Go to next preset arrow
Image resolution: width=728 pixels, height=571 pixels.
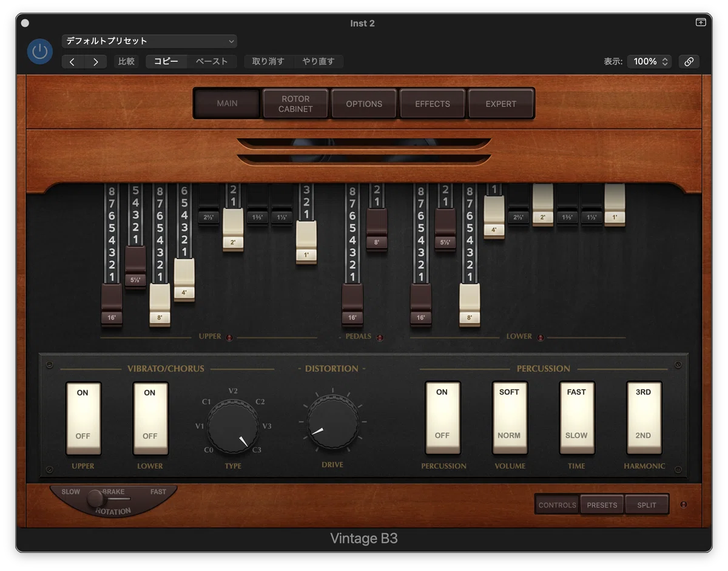[95, 61]
